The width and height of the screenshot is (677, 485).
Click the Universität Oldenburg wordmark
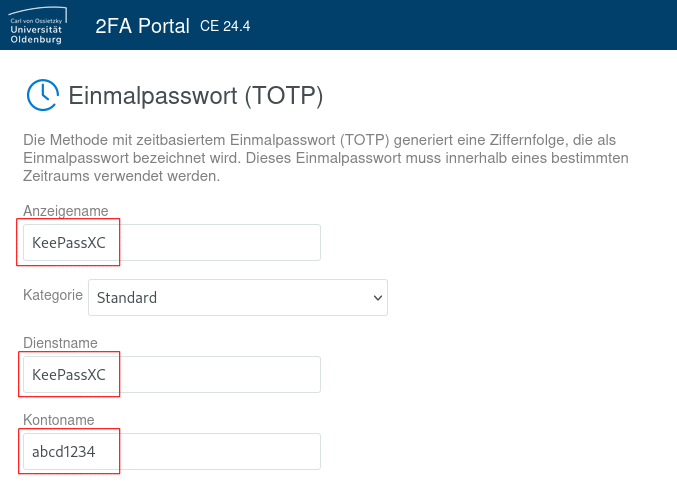[37, 36]
